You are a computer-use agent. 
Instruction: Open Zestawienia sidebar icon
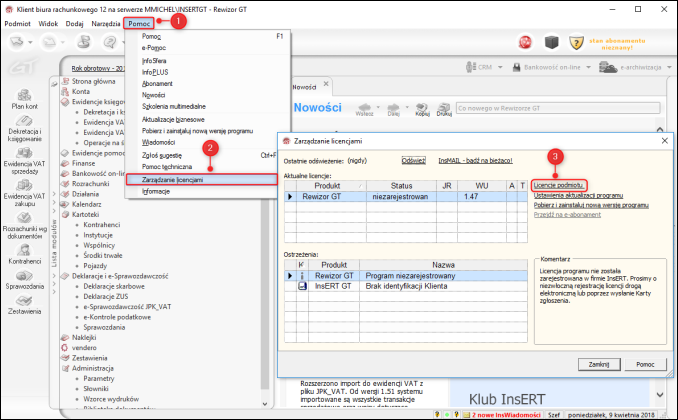pyautogui.click(x=24, y=301)
